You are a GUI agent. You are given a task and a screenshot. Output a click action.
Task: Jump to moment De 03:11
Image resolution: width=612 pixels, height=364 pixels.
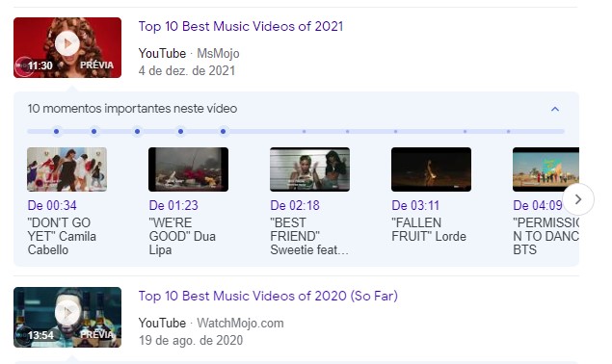pyautogui.click(x=415, y=205)
